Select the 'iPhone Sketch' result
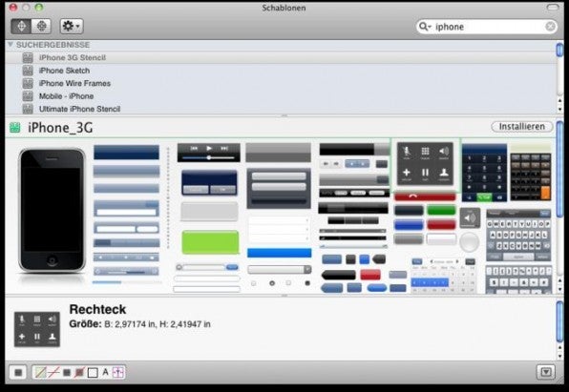The width and height of the screenshot is (569, 392). (281, 71)
